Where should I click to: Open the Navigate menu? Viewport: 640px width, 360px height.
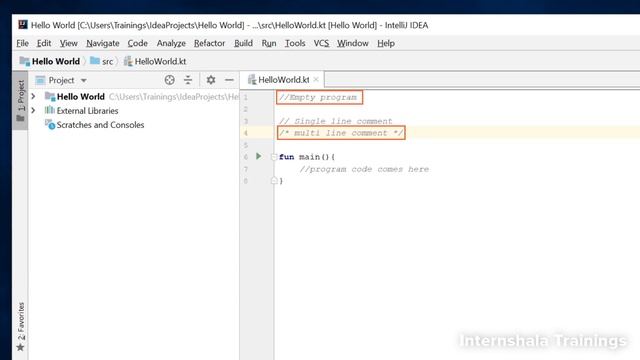click(102, 43)
